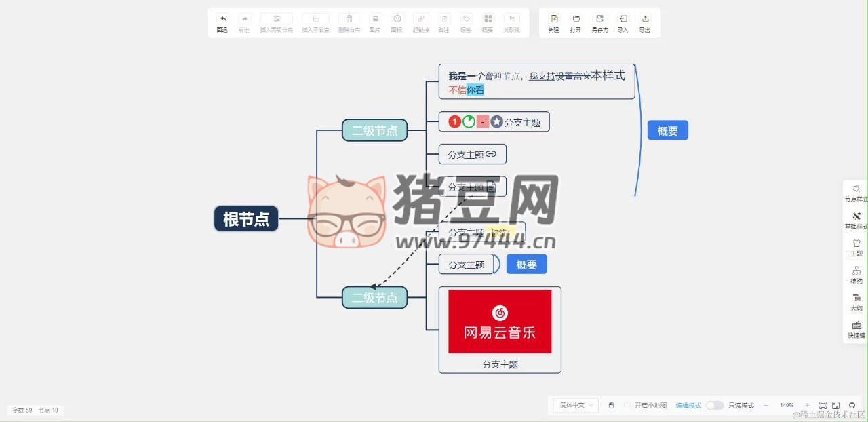Image resolution: width=868 pixels, height=422 pixels.
Task: Click the plus to increase 140% zoom
Action: (x=807, y=404)
